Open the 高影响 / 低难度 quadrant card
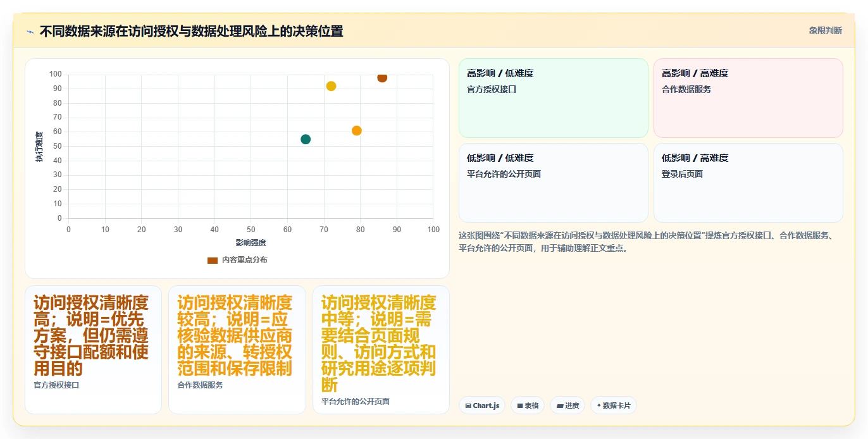 click(x=554, y=98)
